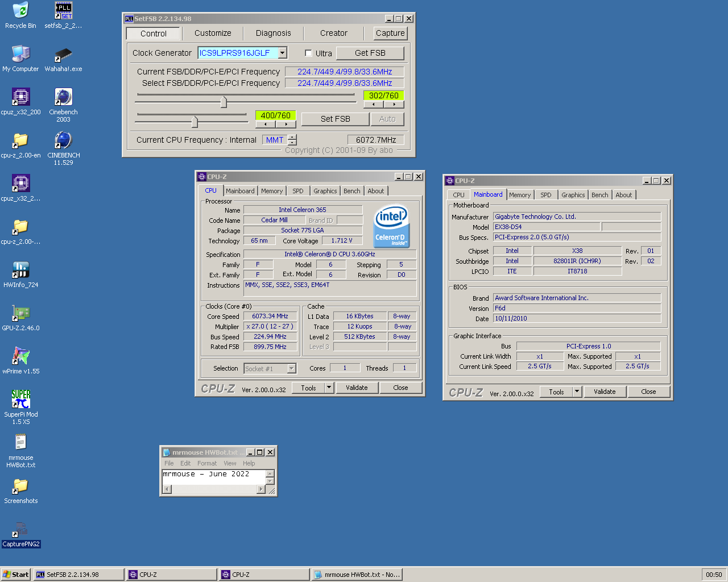This screenshot has height=582, width=728.
Task: Switch to mrmouse HWBot.txt taskbar button
Action: [357, 575]
